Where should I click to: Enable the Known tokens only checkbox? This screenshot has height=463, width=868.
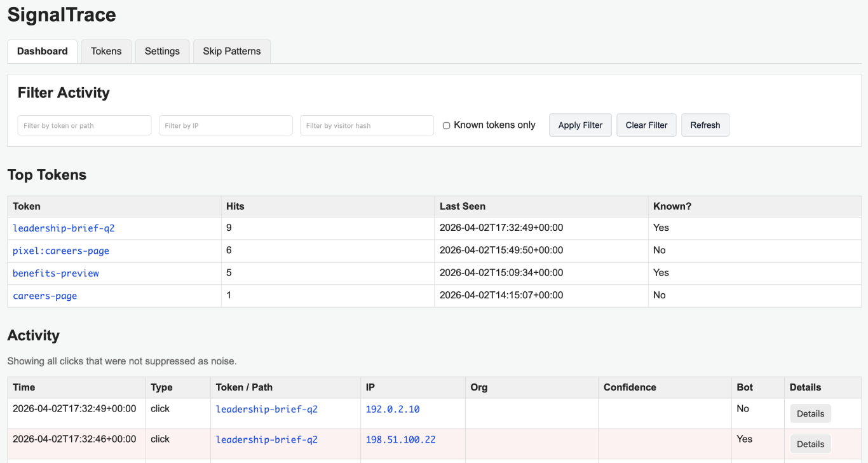tap(446, 125)
